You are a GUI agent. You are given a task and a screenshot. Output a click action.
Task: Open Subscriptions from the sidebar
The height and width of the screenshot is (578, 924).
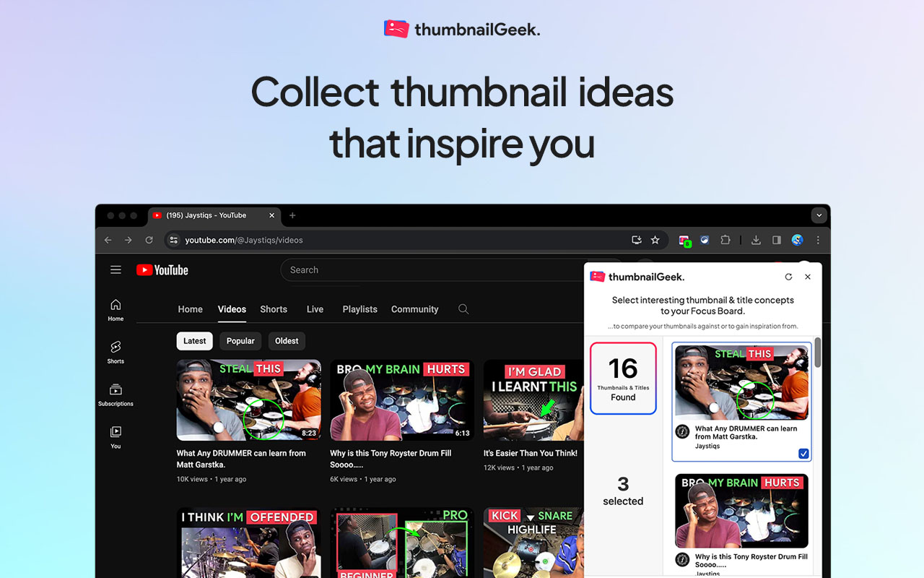tap(115, 391)
